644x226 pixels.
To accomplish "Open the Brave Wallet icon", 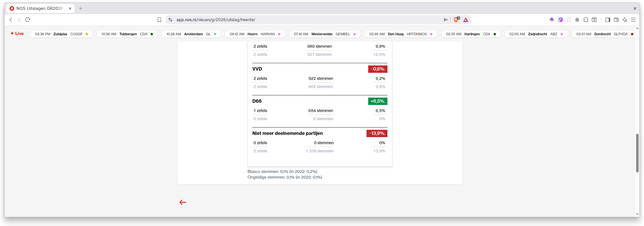I will 616,20.
